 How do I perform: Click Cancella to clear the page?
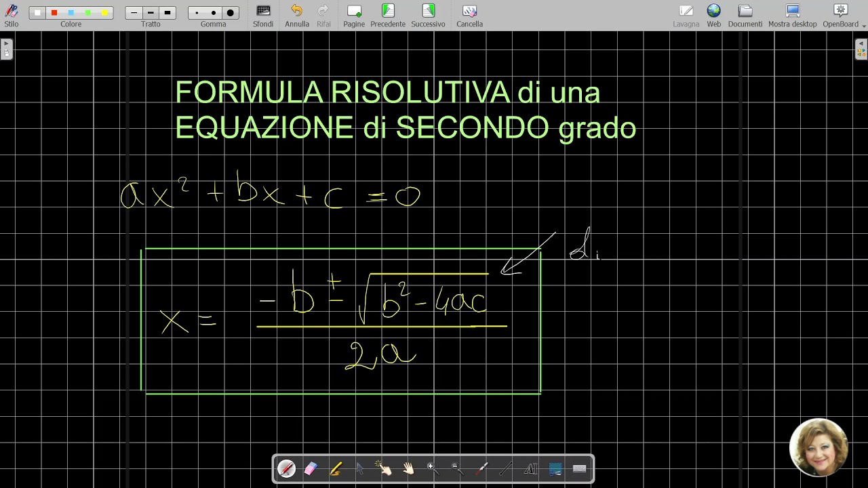click(469, 15)
